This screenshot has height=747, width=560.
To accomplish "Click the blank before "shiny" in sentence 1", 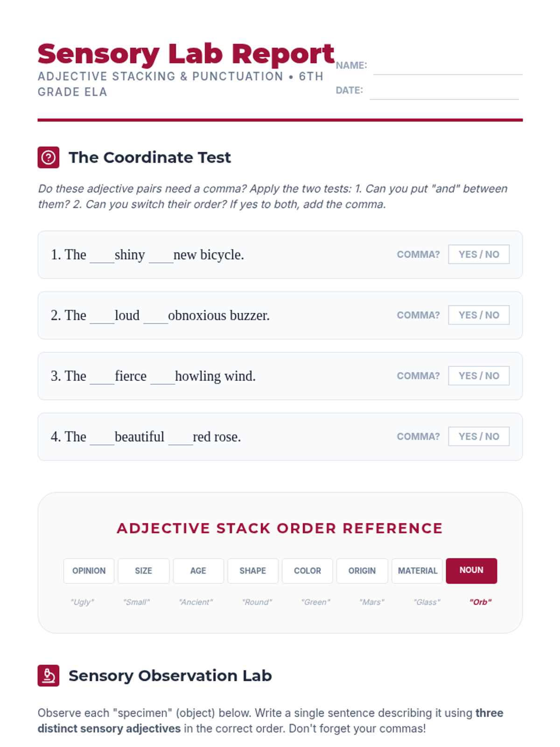I will 102,256.
